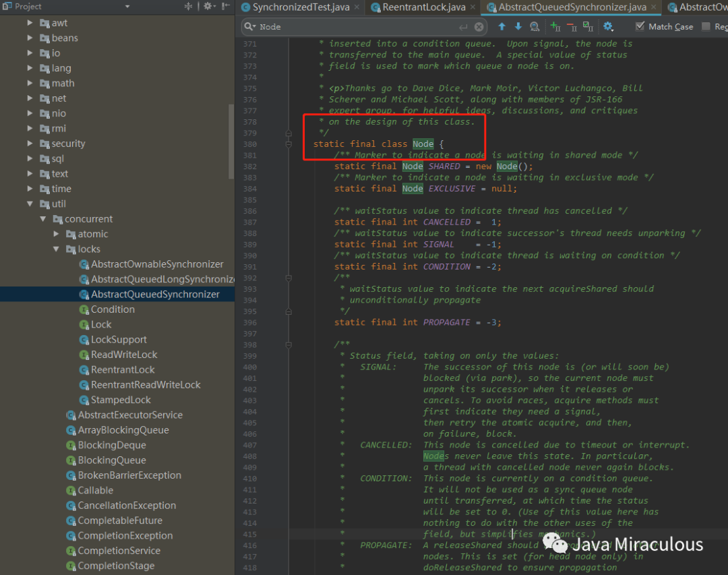This screenshot has height=575, width=728.
Task: Open the Project view dropdown
Action: tap(127, 7)
